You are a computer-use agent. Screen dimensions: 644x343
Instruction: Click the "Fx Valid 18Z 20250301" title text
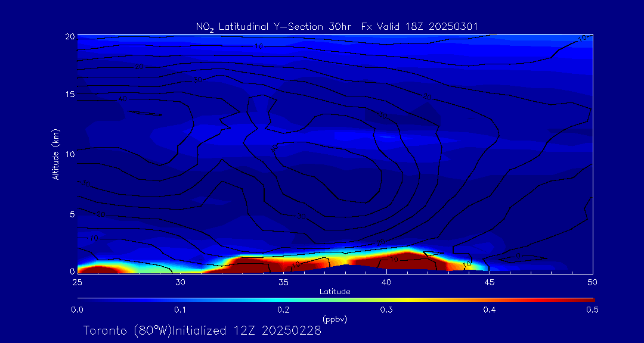[x=419, y=27]
